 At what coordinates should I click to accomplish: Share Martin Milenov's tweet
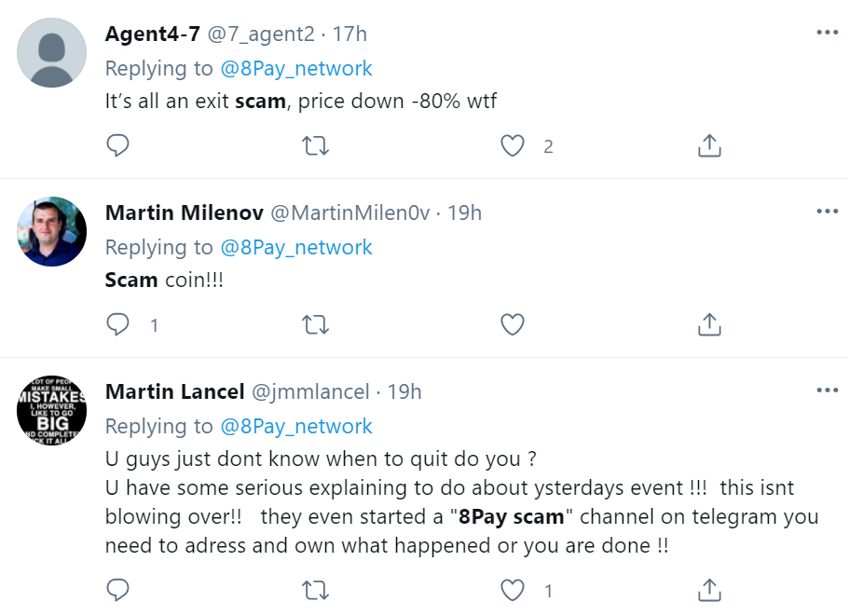pos(709,324)
